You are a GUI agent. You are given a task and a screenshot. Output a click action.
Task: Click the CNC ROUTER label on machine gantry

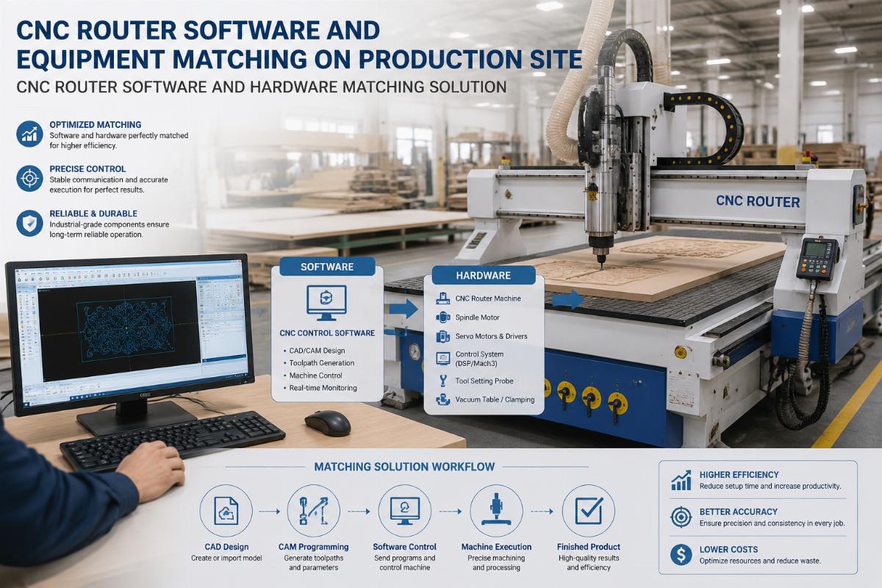758,201
